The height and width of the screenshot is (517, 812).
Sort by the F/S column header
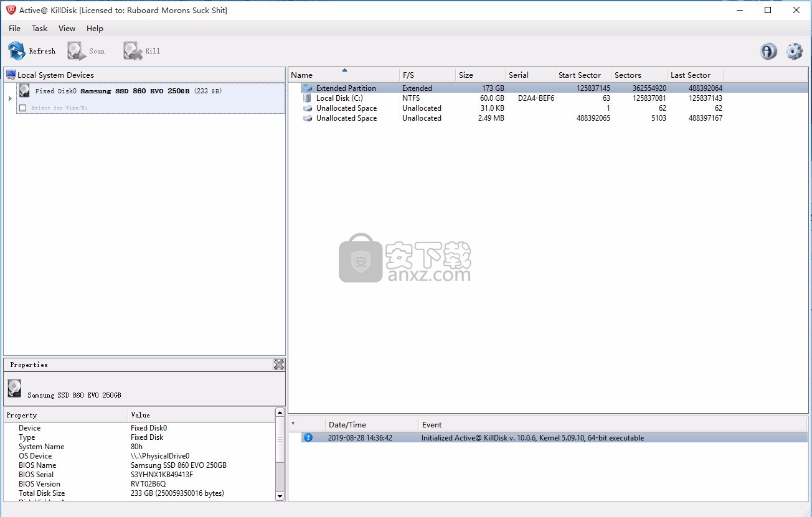point(427,75)
